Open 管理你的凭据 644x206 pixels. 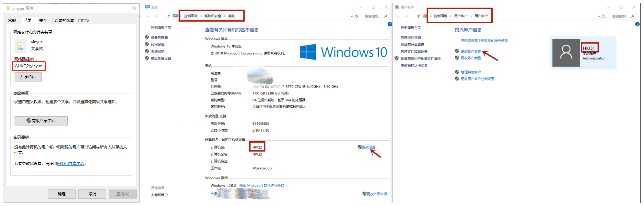coord(411,38)
